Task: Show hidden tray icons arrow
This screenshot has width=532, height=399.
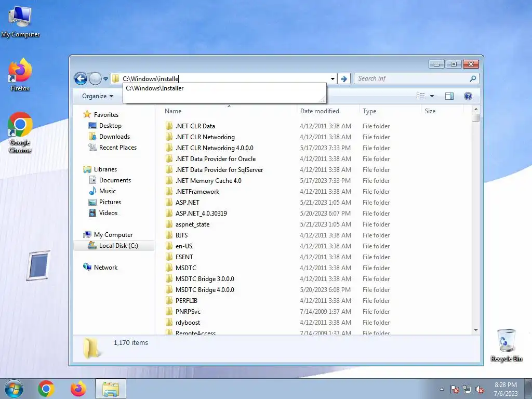Action: 442,389
